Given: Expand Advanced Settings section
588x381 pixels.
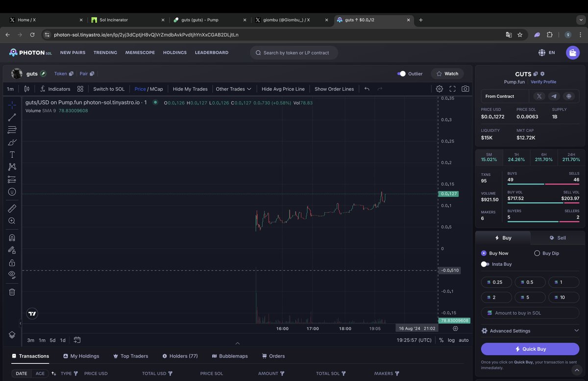Looking at the screenshot, I should 530,331.
